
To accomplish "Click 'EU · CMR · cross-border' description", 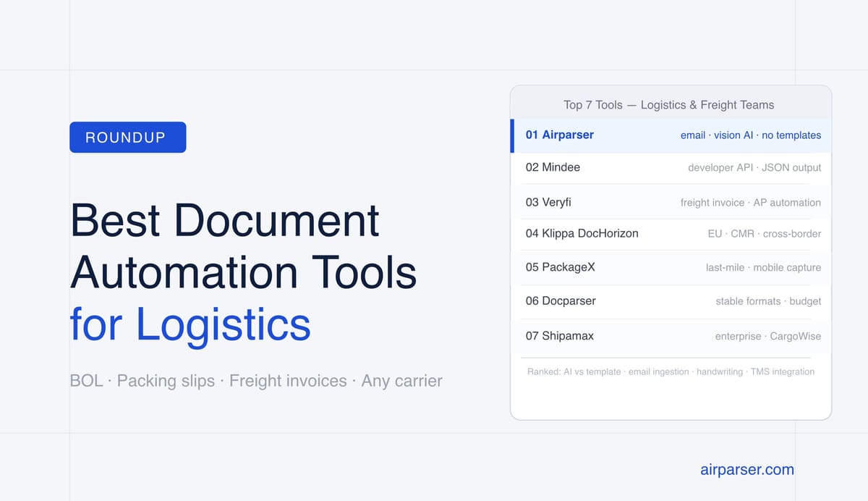I will (x=765, y=234).
